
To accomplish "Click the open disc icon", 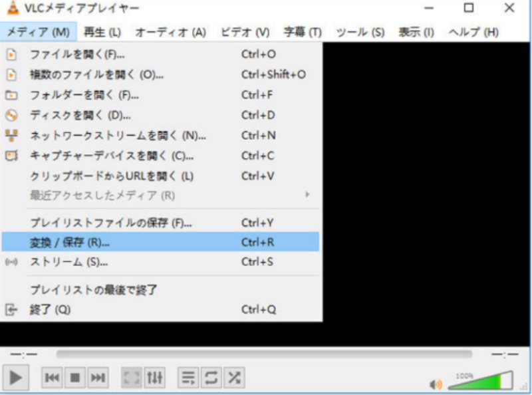I will (x=11, y=116).
